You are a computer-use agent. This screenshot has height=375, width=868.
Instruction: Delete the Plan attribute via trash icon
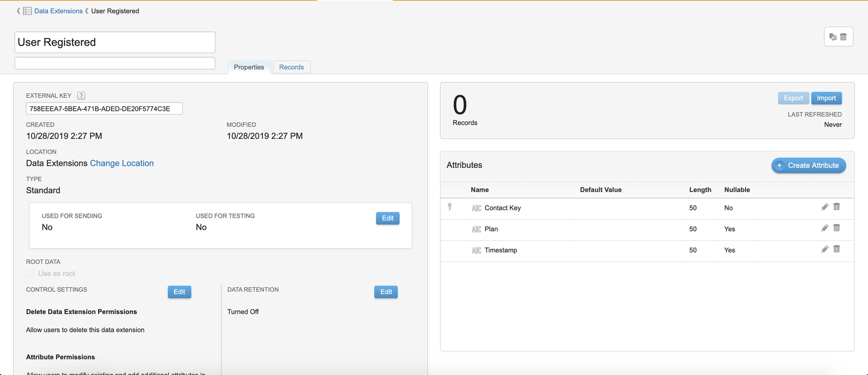pyautogui.click(x=837, y=228)
